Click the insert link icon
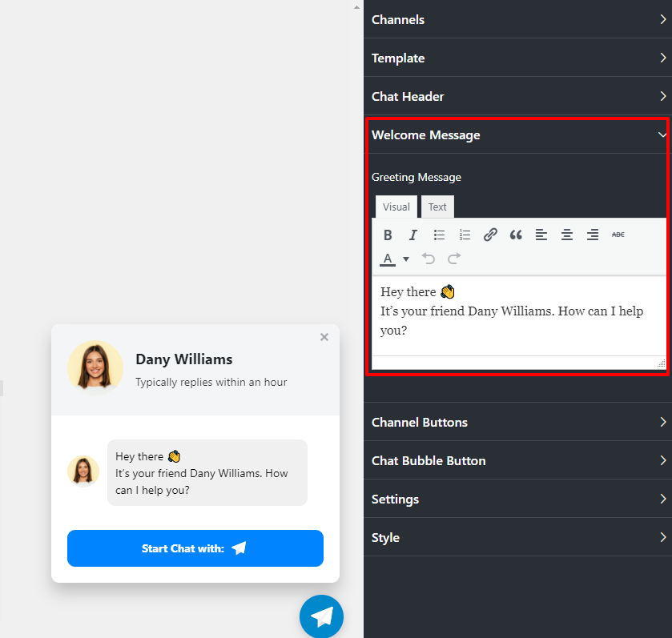672x638 pixels. click(x=490, y=235)
